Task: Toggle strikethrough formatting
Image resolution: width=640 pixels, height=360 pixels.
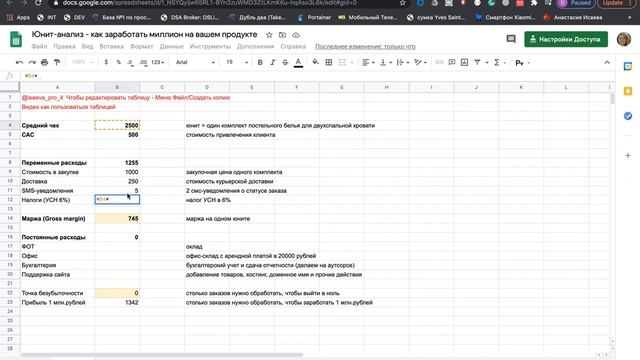Action: pyautogui.click(x=285, y=62)
